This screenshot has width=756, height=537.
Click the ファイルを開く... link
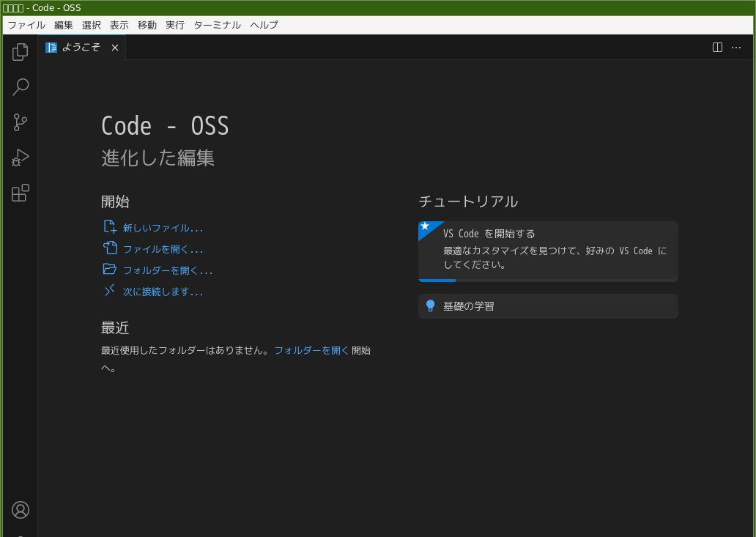coord(163,249)
